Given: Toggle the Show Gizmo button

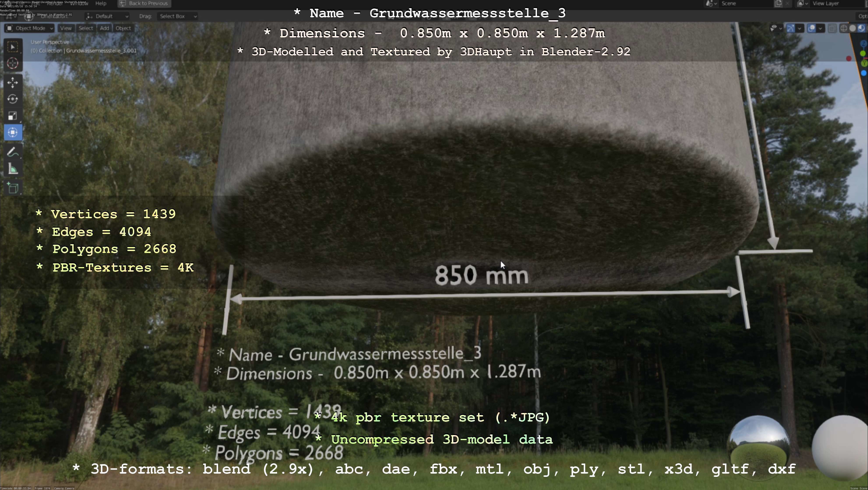Looking at the screenshot, I should pos(791,28).
